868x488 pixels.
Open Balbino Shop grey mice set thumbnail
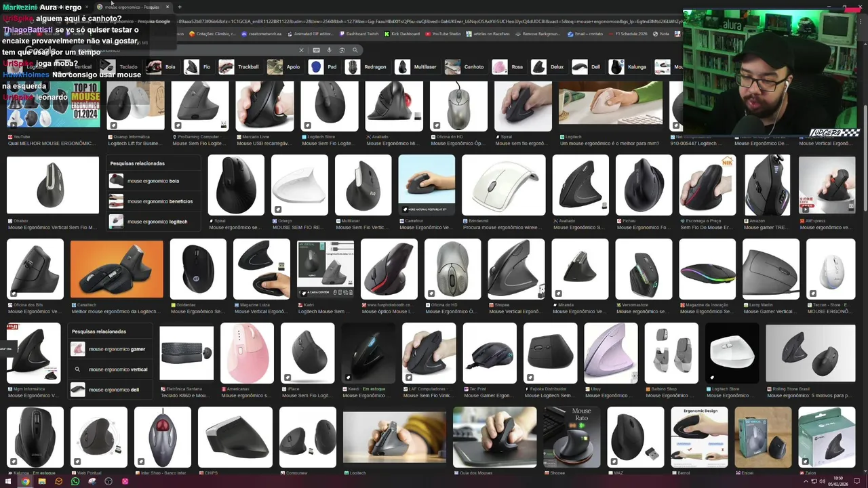(x=671, y=353)
